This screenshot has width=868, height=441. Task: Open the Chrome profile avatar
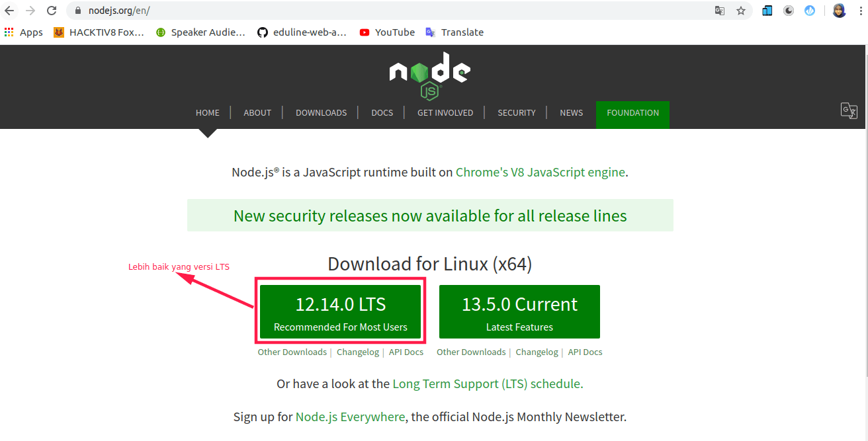[x=839, y=11]
